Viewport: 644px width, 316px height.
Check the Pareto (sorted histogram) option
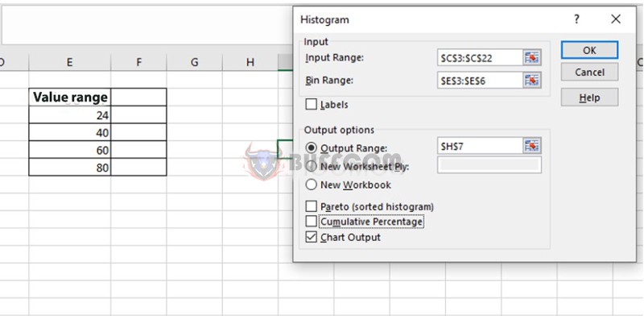click(312, 206)
